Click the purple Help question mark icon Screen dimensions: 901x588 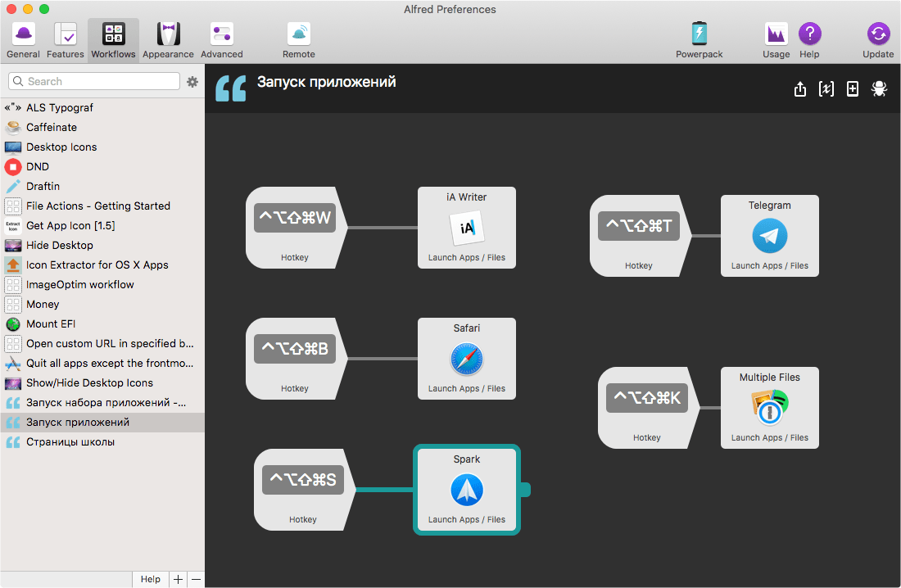tap(809, 34)
